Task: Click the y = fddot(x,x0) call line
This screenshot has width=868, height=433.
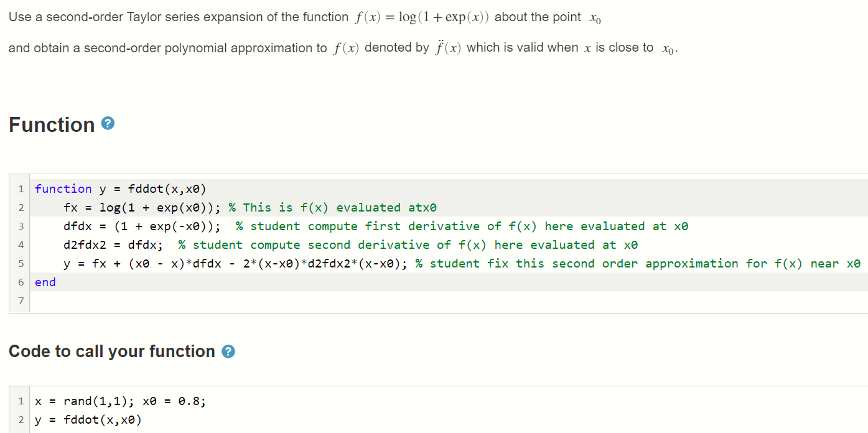Action: 93,420
